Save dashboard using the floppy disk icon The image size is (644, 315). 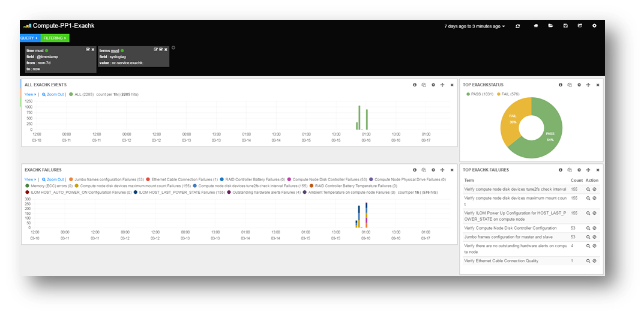point(565,25)
